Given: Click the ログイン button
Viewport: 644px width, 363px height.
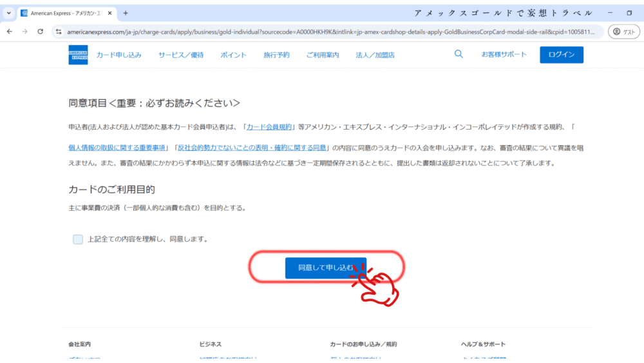Looking at the screenshot, I should click(x=562, y=55).
